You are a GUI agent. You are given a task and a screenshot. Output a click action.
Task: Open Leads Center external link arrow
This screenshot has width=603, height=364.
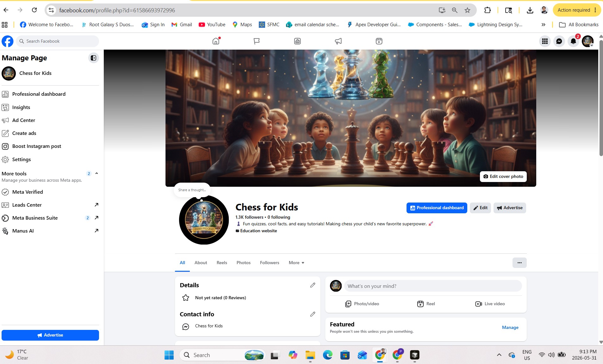[x=96, y=205]
